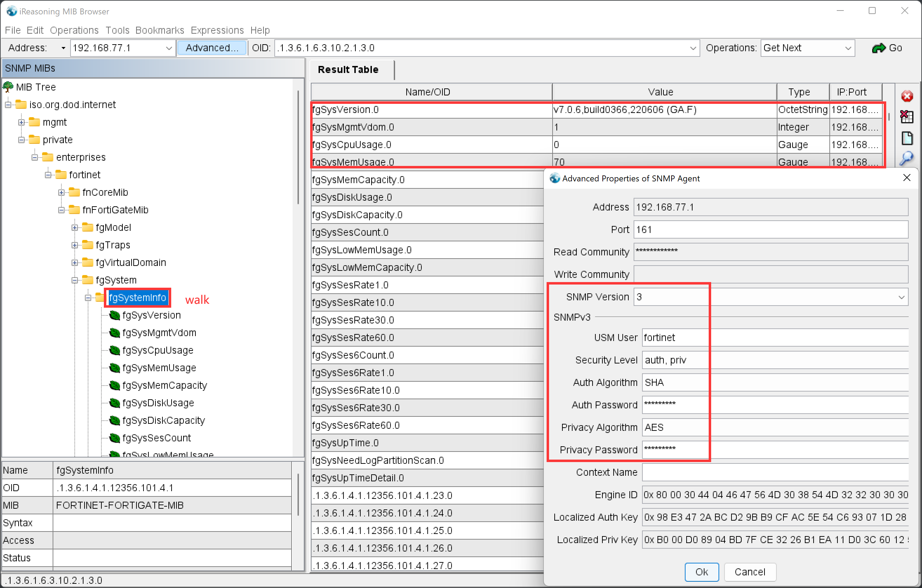The image size is (922, 588).
Task: Open the Bookmarks menu
Action: (x=160, y=30)
